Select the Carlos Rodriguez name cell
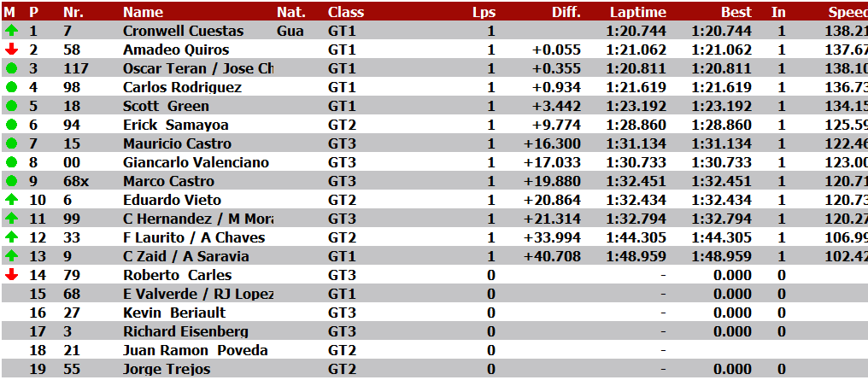The width and height of the screenshot is (868, 380). pos(182,87)
